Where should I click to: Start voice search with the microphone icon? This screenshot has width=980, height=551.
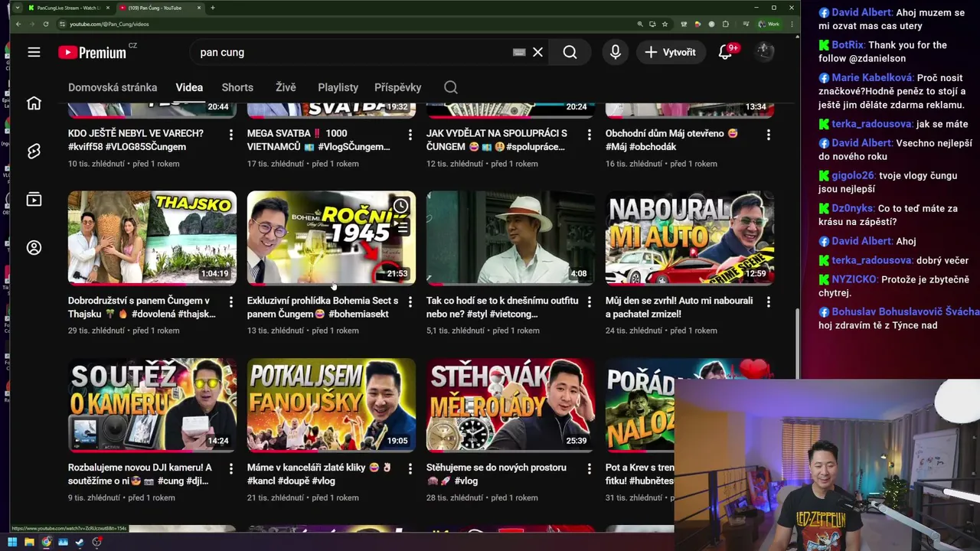pyautogui.click(x=615, y=52)
